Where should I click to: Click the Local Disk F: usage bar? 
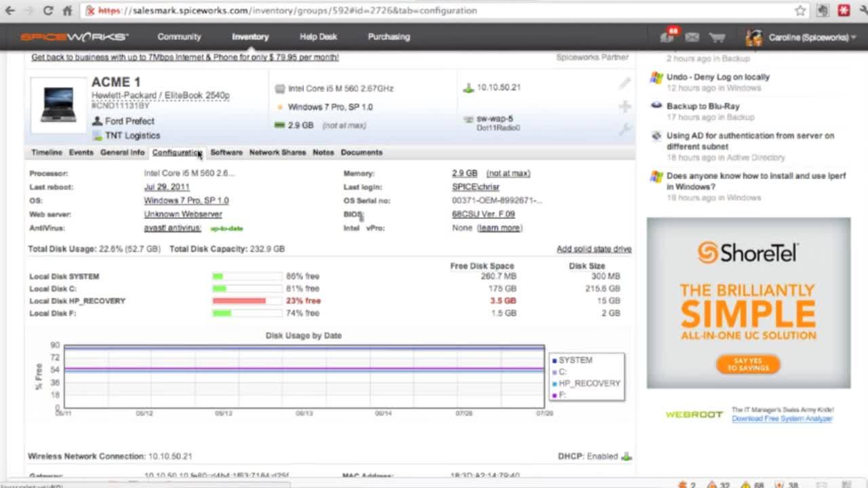point(247,313)
